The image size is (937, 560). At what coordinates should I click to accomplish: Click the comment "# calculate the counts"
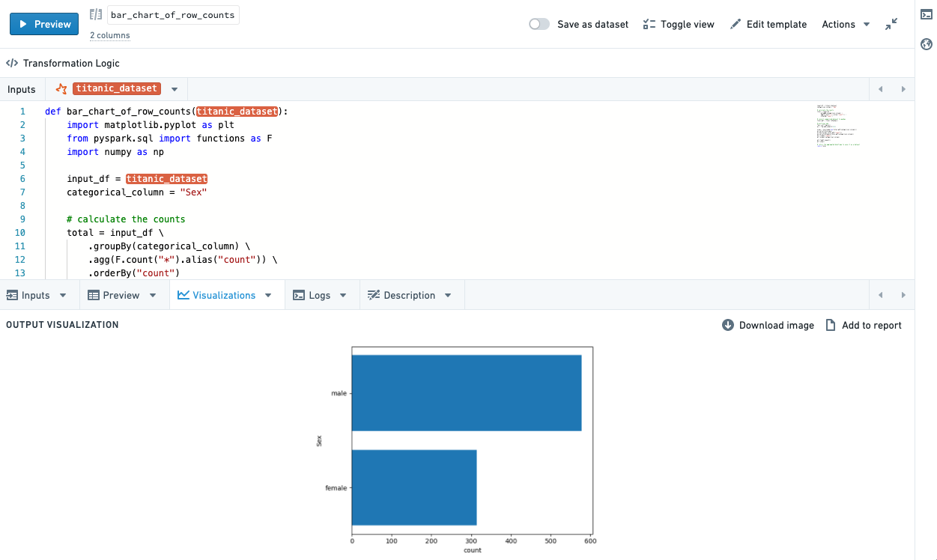(x=126, y=219)
